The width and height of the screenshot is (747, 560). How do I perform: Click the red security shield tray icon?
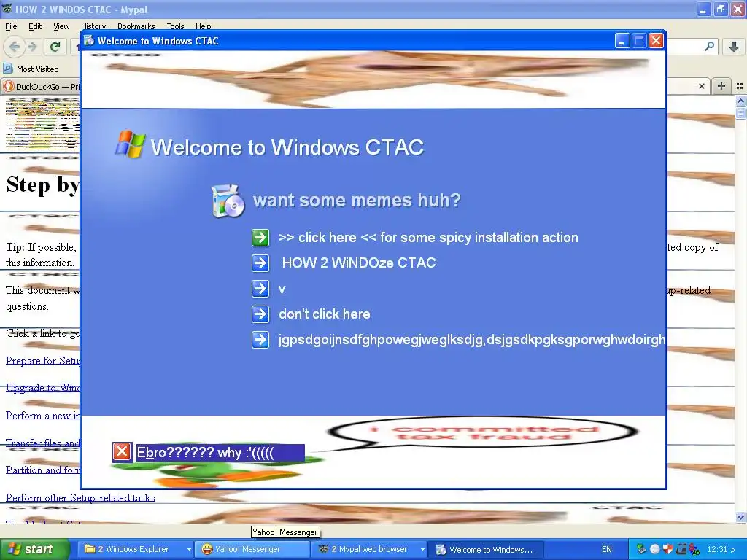pyautogui.click(x=668, y=549)
